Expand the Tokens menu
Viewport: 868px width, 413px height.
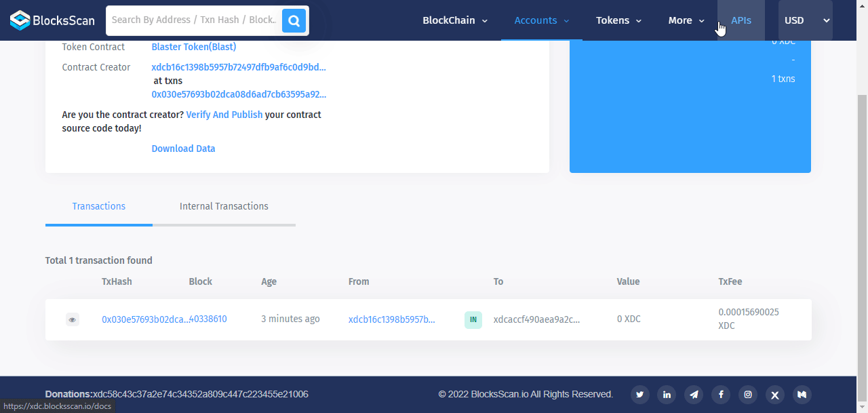[x=619, y=20]
